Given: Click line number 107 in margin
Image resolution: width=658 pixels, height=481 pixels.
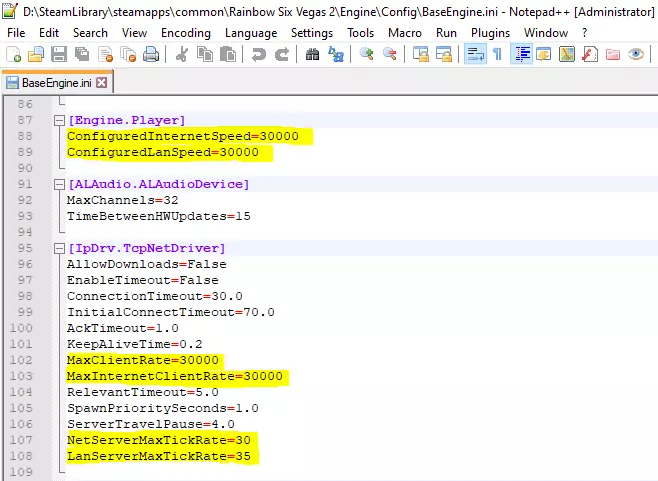Looking at the screenshot, I should [x=21, y=440].
